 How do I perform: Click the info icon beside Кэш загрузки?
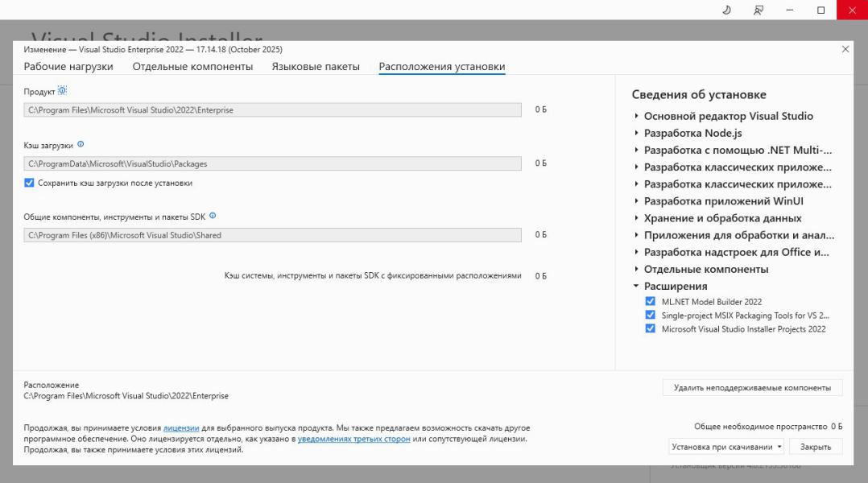(81, 145)
